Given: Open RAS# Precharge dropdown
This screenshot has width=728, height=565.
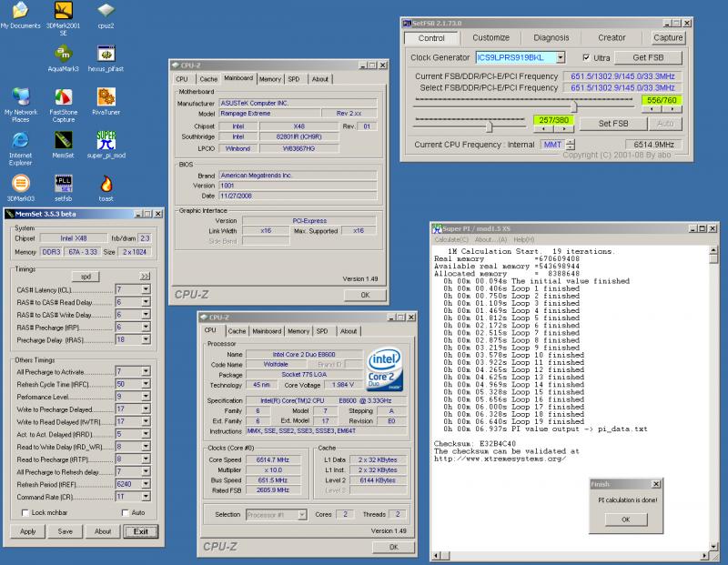Looking at the screenshot, I should click(146, 327).
